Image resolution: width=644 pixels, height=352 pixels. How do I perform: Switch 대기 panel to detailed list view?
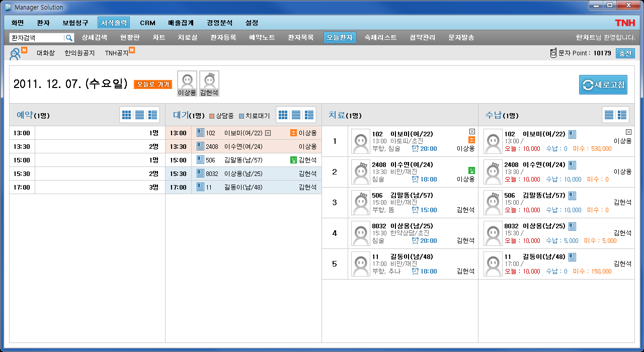click(x=309, y=115)
